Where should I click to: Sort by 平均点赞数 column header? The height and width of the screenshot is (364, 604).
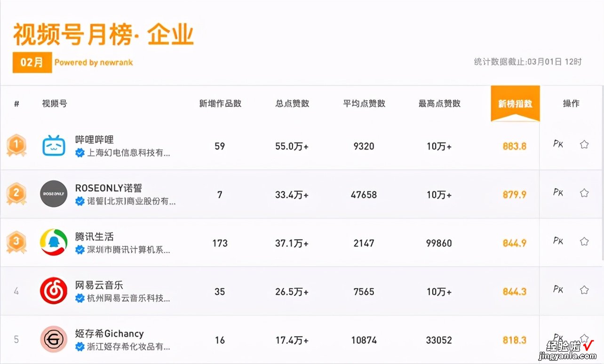point(364,103)
